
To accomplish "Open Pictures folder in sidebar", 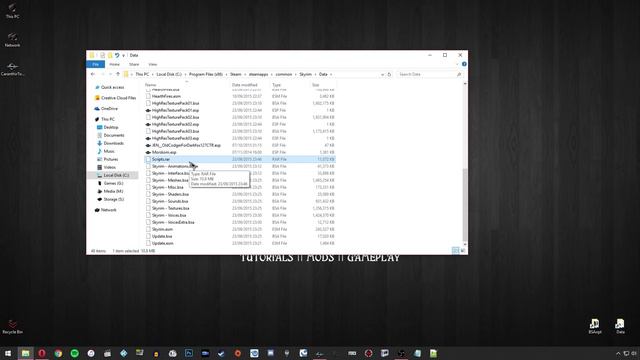I will [x=111, y=159].
